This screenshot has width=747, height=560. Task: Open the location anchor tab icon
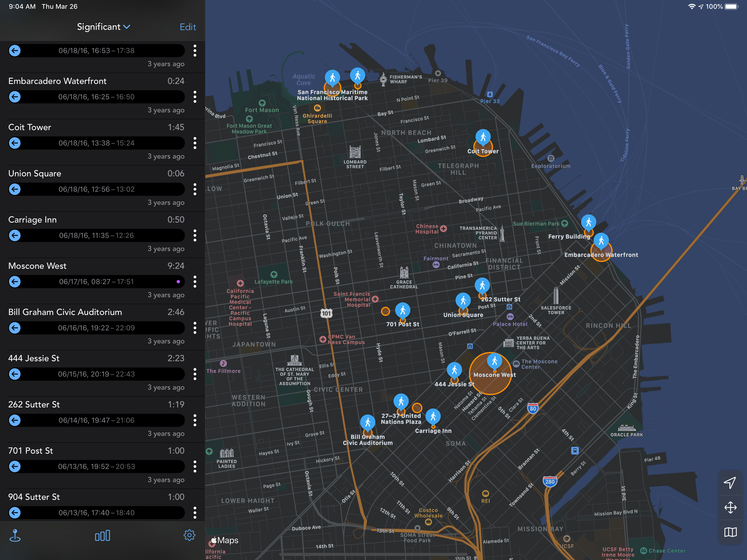click(15, 536)
